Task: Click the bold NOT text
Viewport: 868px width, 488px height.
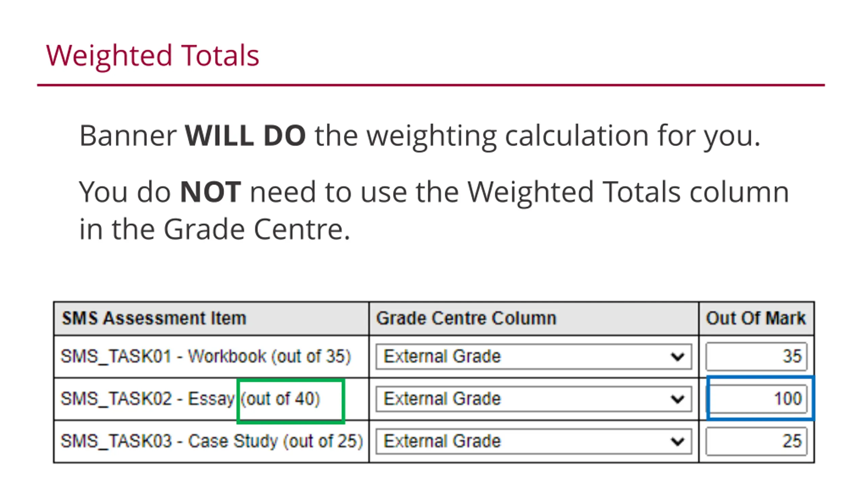Action: pyautogui.click(x=210, y=192)
